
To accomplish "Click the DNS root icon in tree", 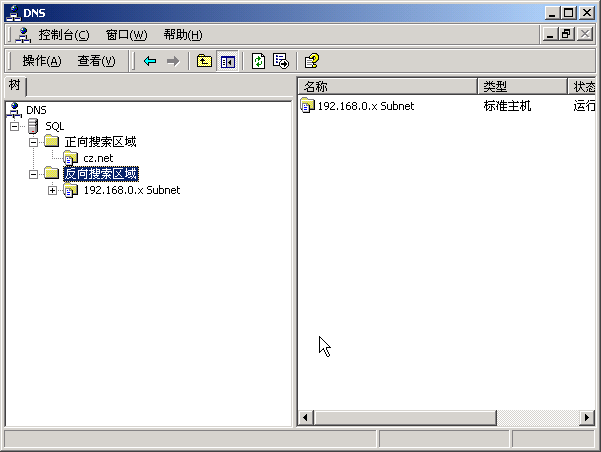I will point(14,109).
